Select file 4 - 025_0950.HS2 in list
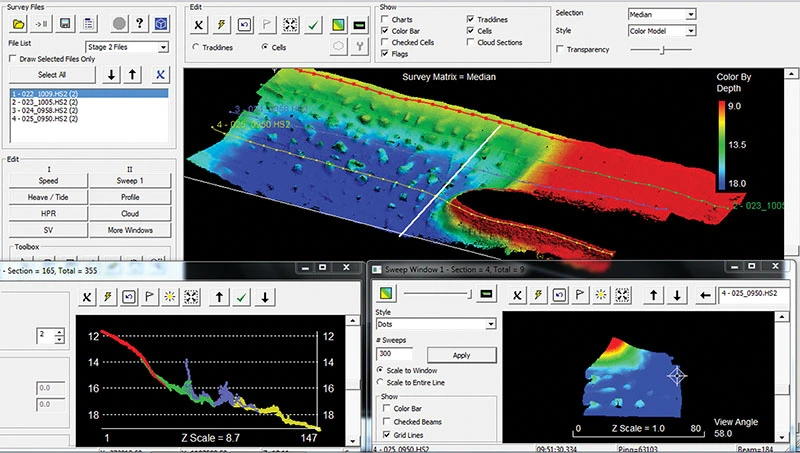This screenshot has width=800, height=453. 45,120
